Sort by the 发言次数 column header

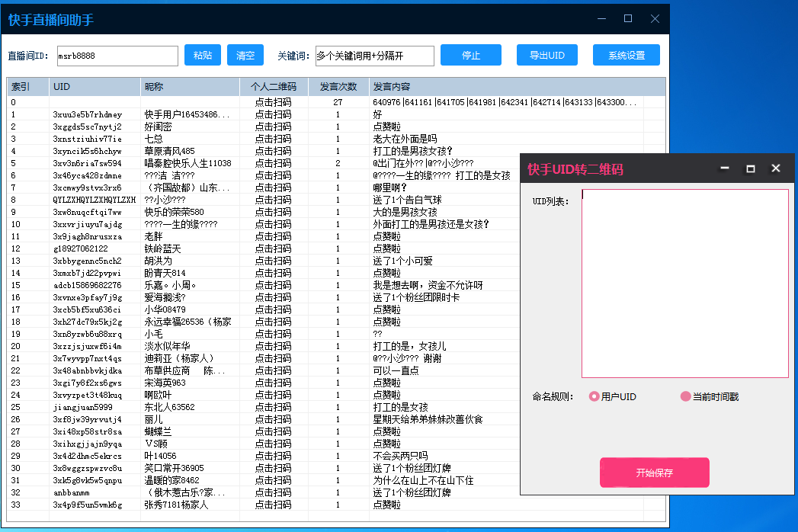click(338, 87)
